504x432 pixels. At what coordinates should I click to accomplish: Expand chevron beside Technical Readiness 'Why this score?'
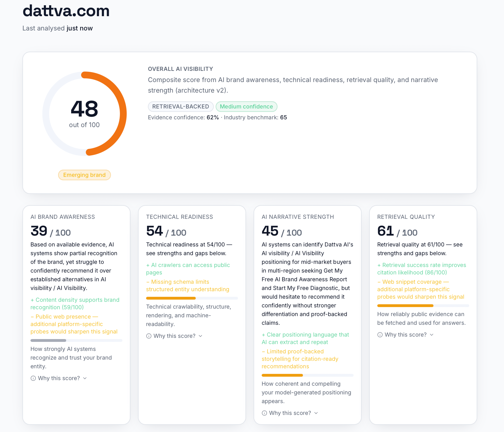click(x=200, y=336)
